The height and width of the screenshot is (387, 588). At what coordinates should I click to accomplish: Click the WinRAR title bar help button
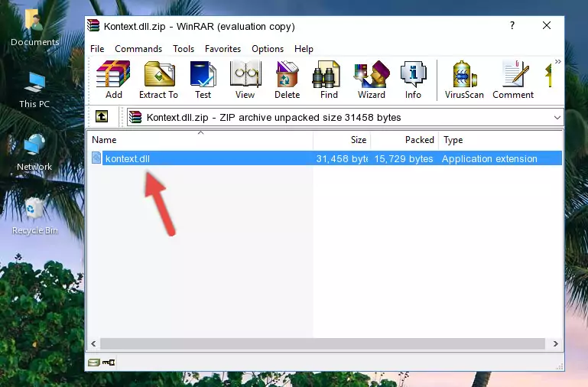click(x=512, y=25)
